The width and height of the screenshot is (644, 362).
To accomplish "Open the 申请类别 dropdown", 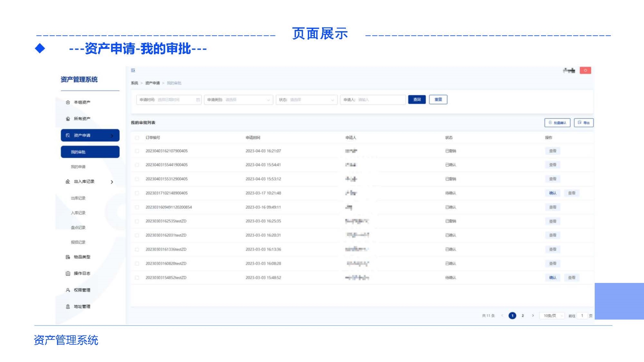I will click(238, 100).
